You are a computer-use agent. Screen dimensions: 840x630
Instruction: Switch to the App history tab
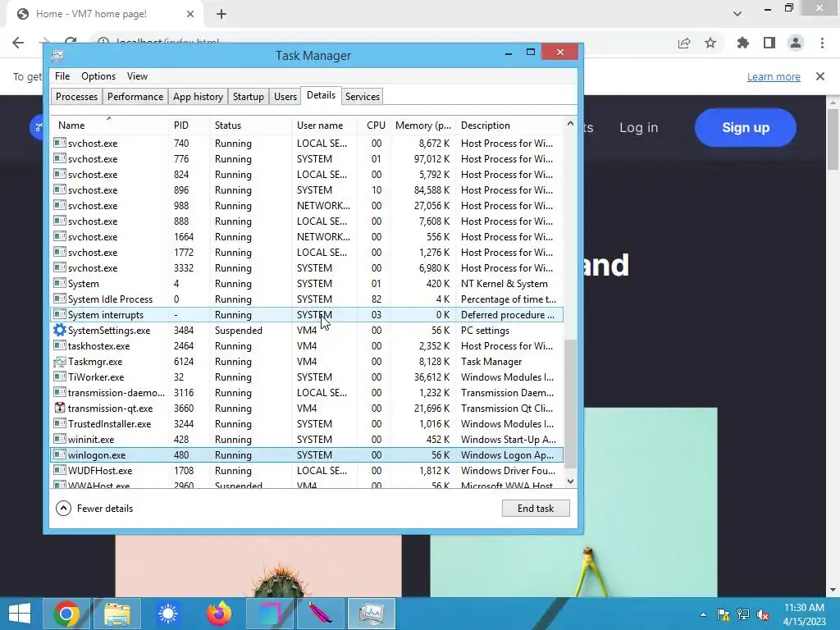(198, 97)
